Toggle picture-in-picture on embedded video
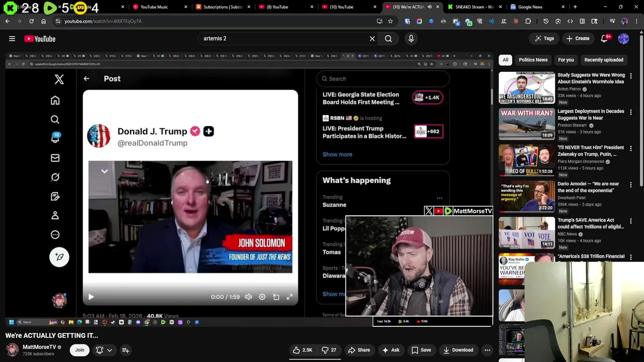644x362 pixels. [x=276, y=297]
